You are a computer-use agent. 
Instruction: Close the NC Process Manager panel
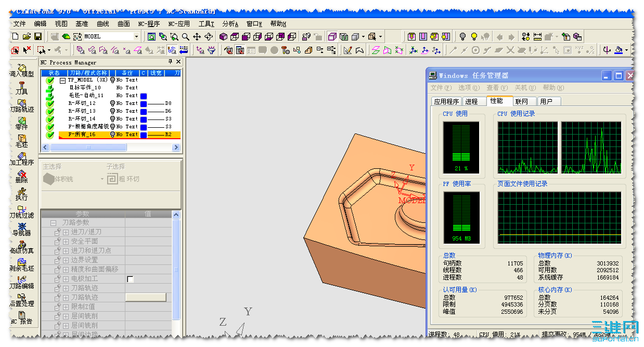178,62
